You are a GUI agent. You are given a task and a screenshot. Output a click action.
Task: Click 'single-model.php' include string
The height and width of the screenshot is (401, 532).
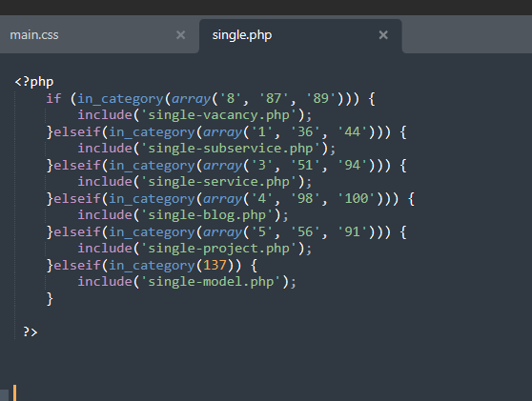pos(211,281)
